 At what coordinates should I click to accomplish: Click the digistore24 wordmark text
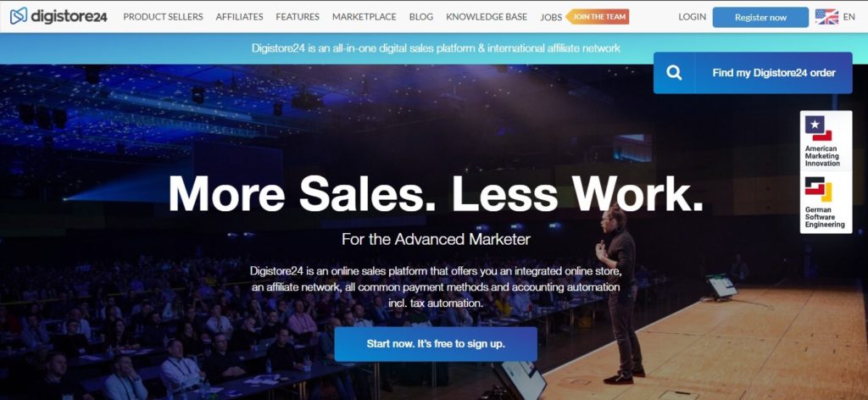70,17
